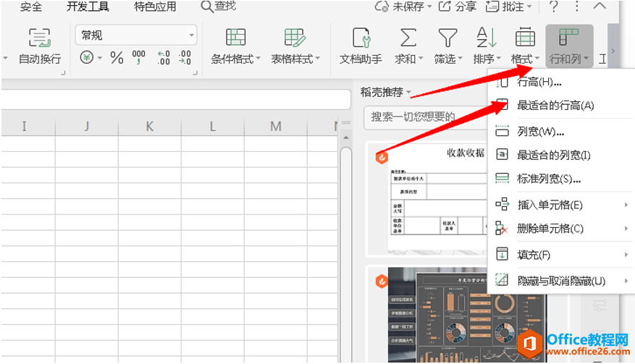
Task: Open help question mark
Action: [554, 7]
